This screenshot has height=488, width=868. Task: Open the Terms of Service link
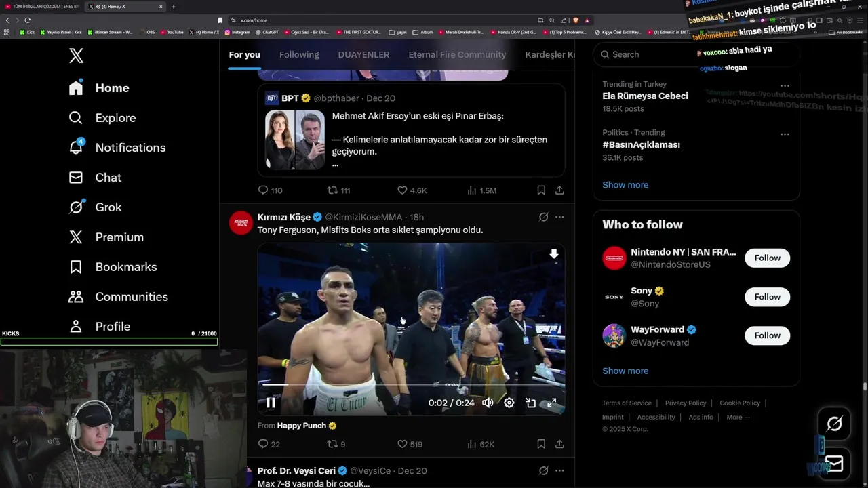point(627,403)
